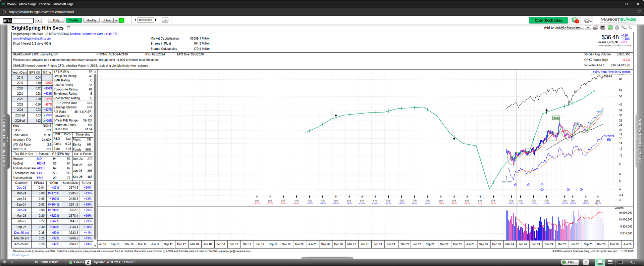This screenshot has height=266, width=644.
Task: Open the www.brightspringhealth.com link
Action: click(32, 39)
